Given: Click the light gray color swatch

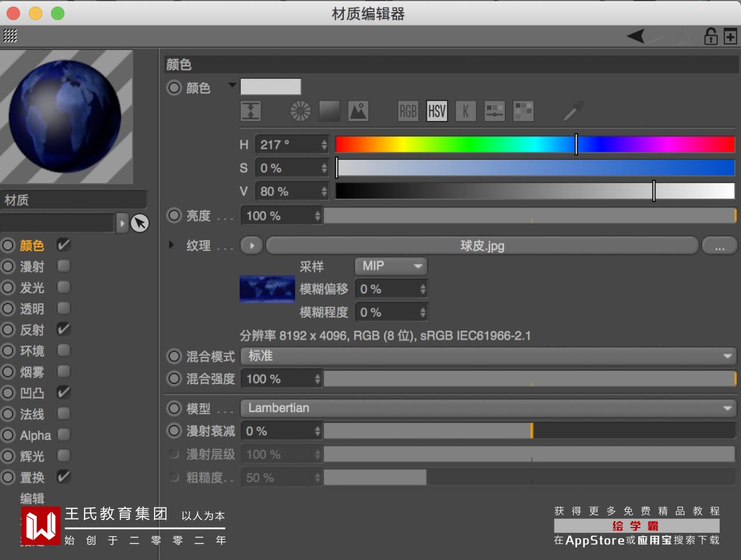Looking at the screenshot, I should 270,87.
